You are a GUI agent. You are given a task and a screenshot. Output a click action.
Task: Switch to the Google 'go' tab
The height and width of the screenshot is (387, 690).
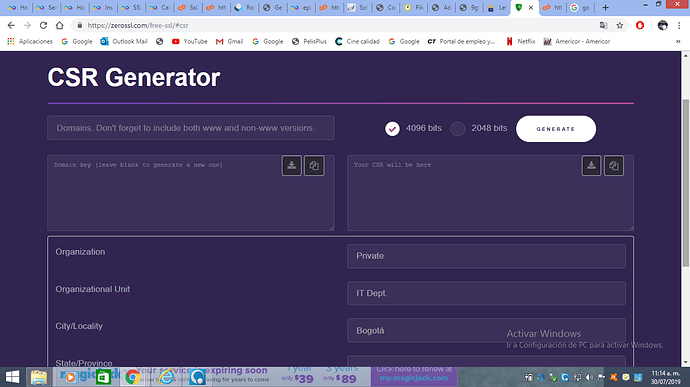pos(580,7)
